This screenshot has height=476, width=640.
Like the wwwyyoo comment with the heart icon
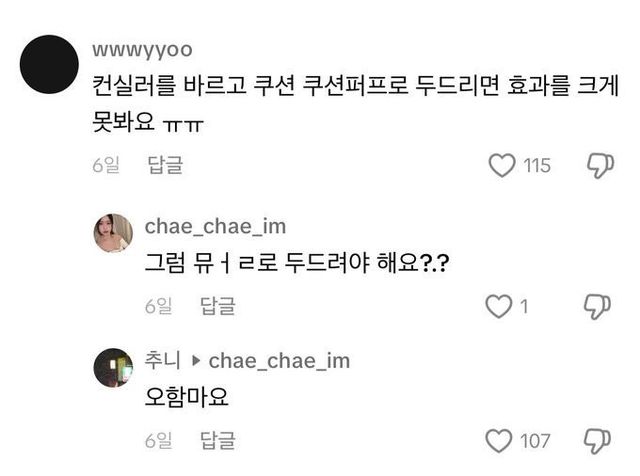click(x=501, y=166)
